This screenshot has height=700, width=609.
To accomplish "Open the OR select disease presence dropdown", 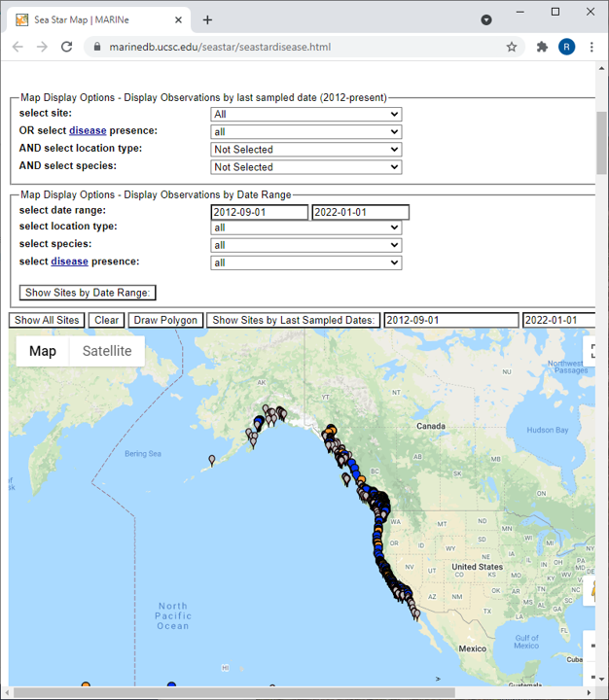I will [306, 131].
